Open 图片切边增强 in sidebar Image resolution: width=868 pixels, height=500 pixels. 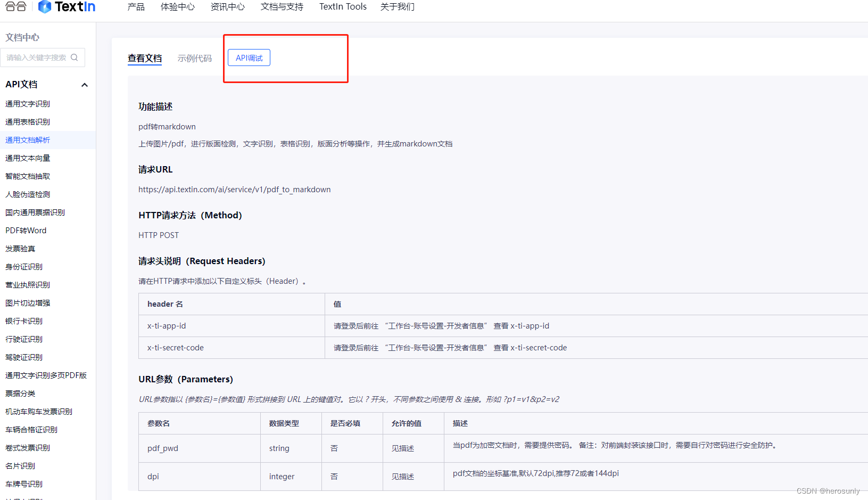[x=28, y=303]
